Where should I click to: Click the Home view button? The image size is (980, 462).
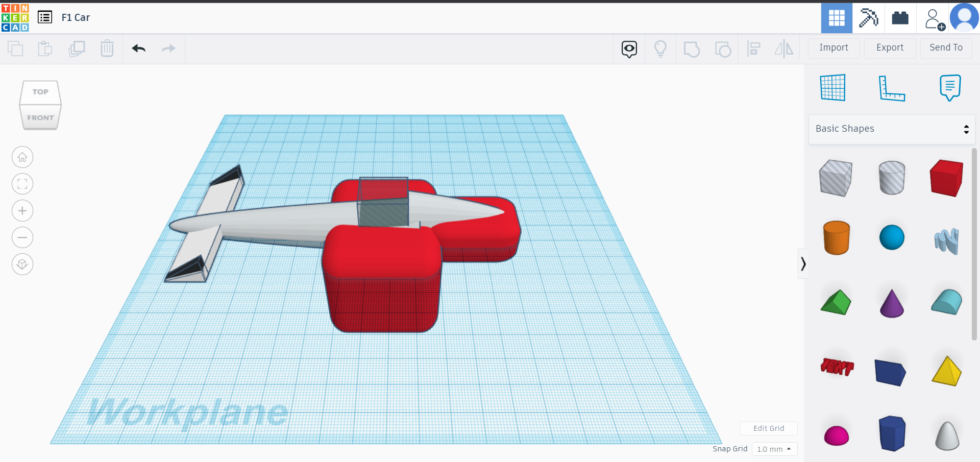[22, 157]
